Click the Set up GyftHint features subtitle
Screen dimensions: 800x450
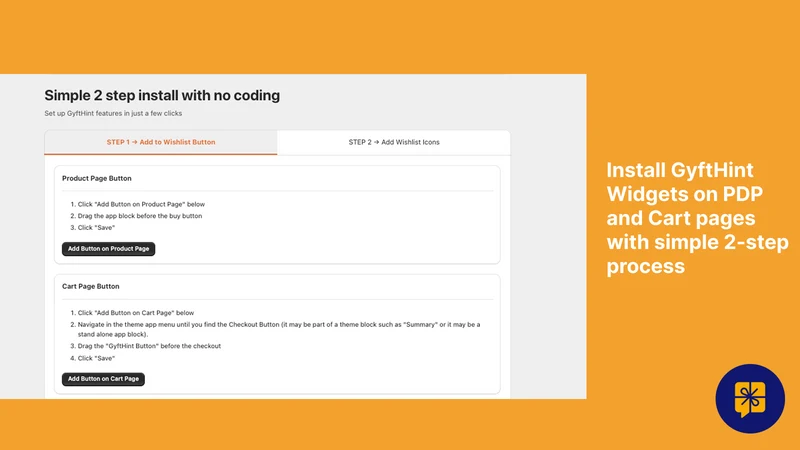[x=113, y=113]
